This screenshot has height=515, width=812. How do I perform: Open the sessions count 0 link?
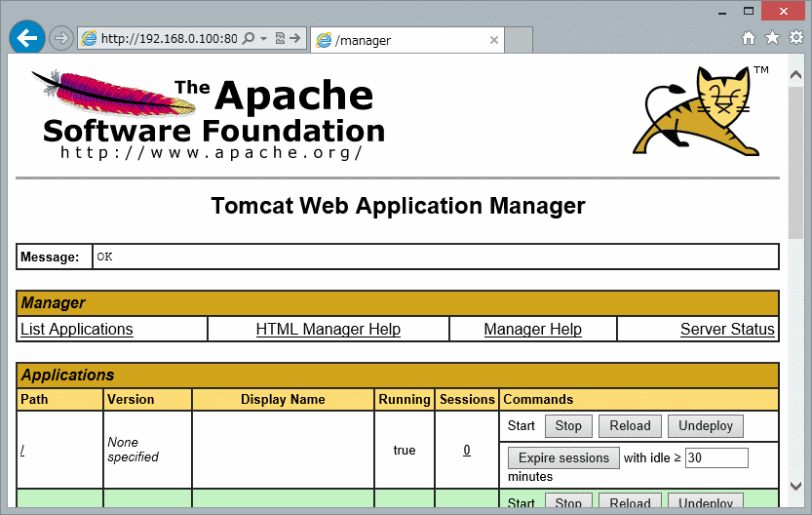(x=467, y=451)
